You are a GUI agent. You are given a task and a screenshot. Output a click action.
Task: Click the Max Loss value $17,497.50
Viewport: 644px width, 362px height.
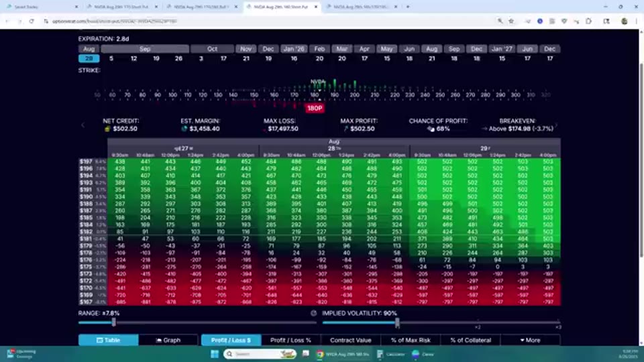tap(283, 129)
